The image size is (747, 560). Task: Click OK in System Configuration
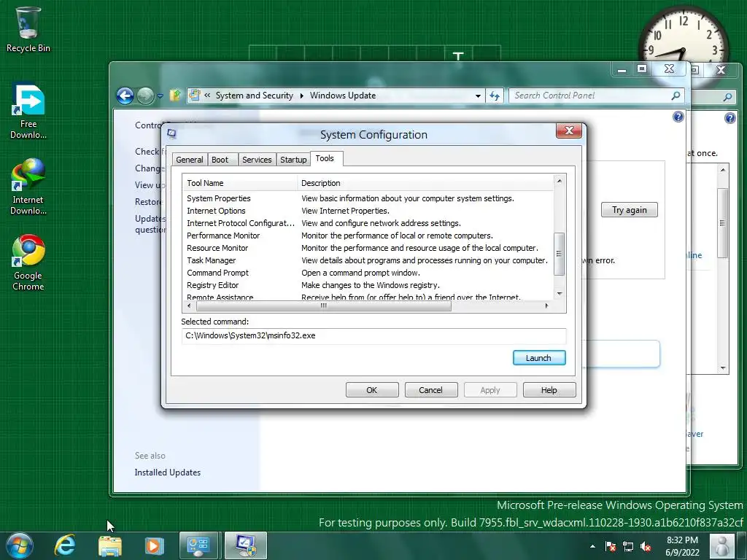coord(372,390)
